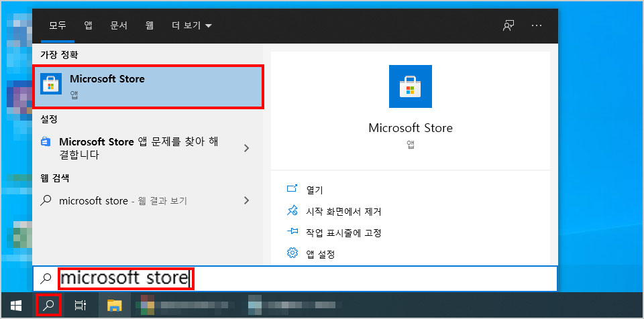Open the Windows Start menu
The height and width of the screenshot is (319, 644).
[x=16, y=305]
